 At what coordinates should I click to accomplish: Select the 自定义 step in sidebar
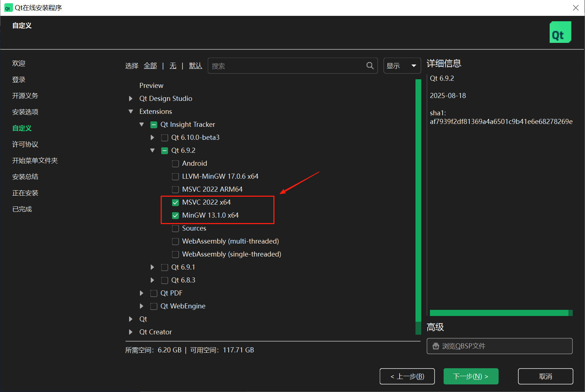[22, 128]
